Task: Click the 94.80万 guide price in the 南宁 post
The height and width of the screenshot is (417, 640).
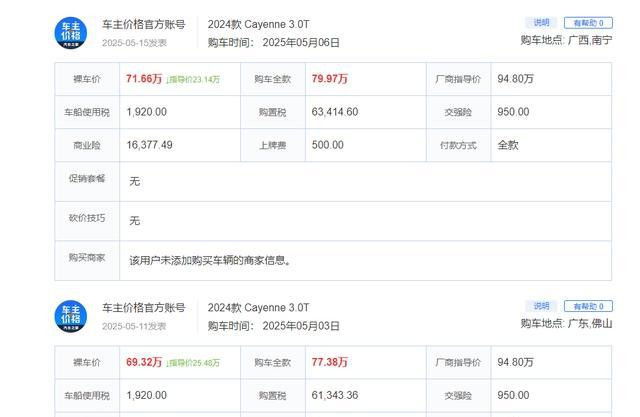Action: (515, 78)
